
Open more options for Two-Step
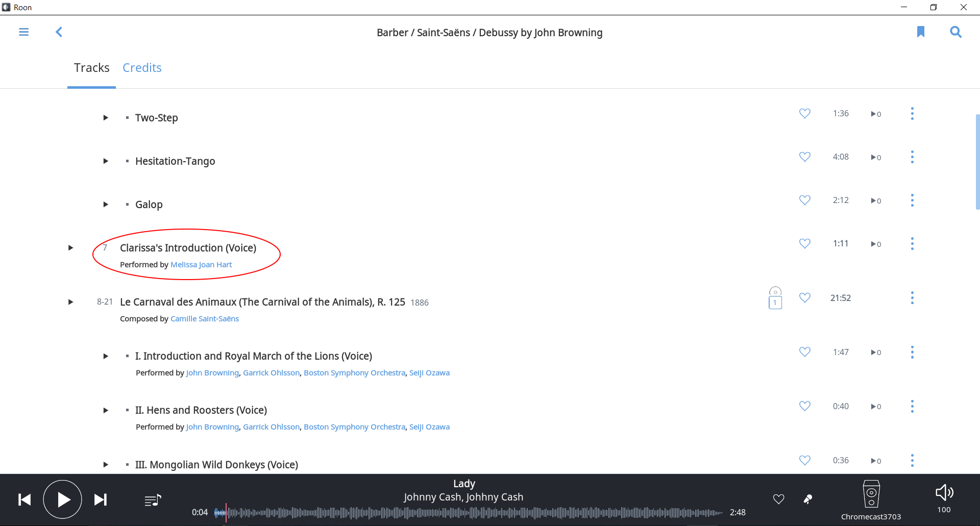tap(912, 113)
